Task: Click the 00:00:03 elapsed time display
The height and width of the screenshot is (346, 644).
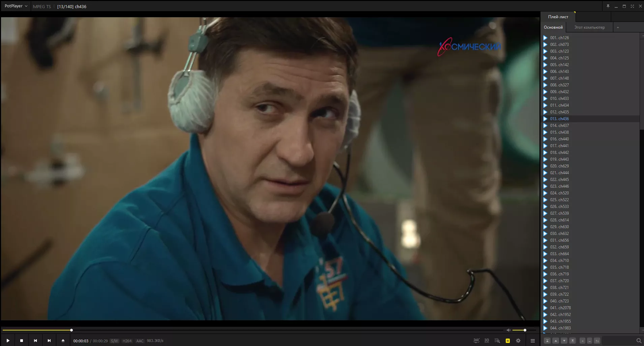Action: (x=81, y=341)
